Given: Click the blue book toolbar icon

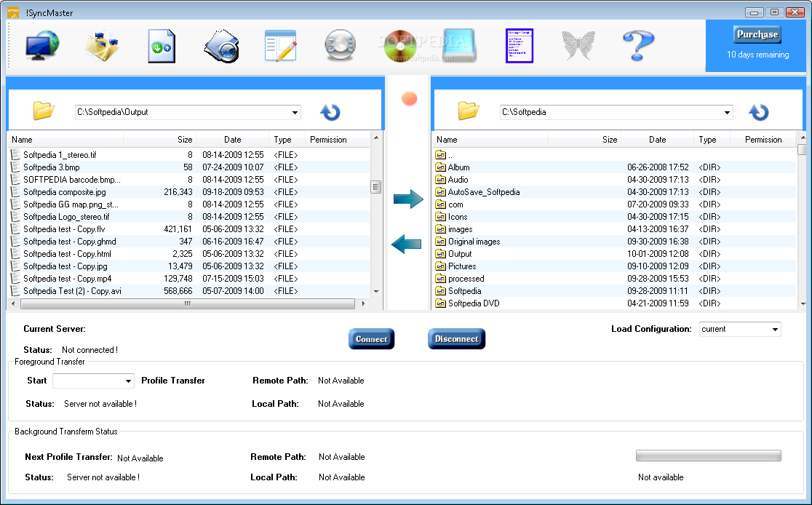Looking at the screenshot, I should pos(460,46).
